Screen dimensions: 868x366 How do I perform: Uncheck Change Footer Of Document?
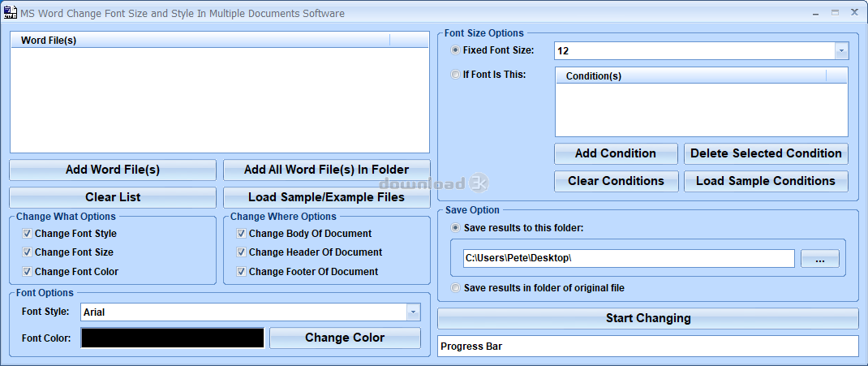(241, 271)
